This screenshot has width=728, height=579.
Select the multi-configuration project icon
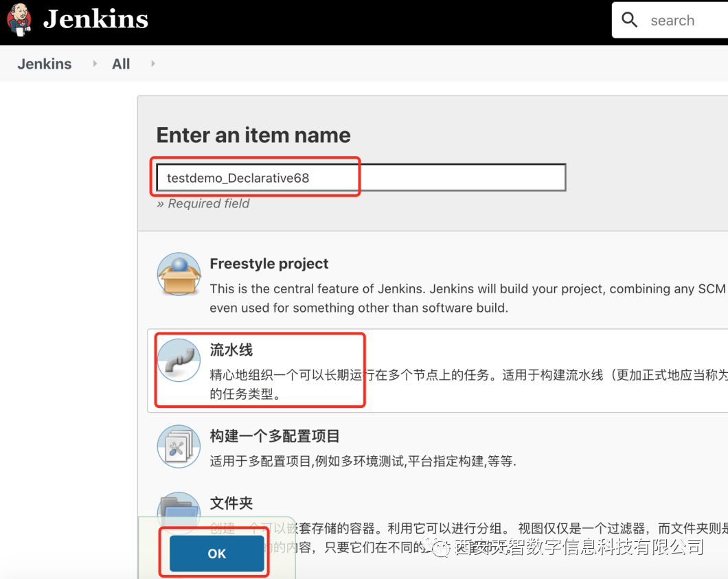click(179, 446)
